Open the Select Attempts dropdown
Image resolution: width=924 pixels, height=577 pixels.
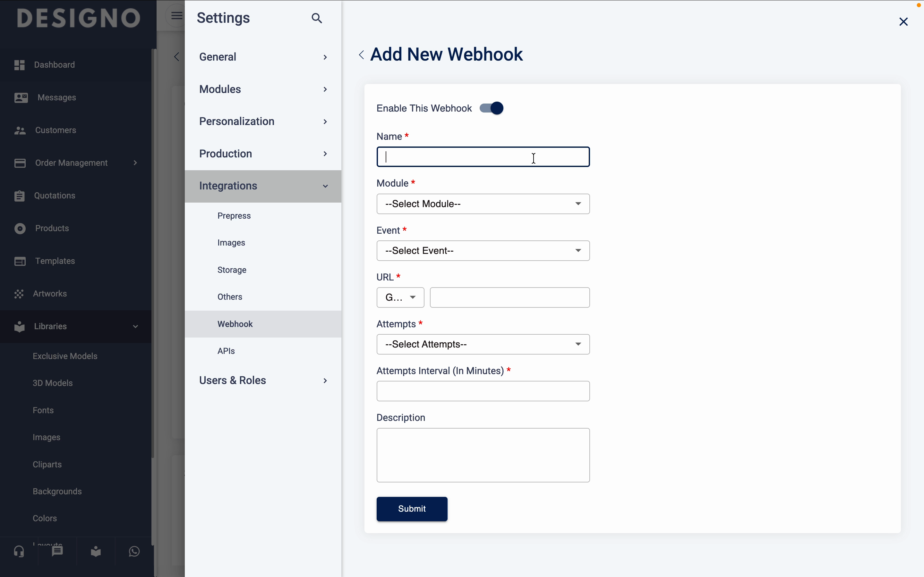(x=483, y=344)
